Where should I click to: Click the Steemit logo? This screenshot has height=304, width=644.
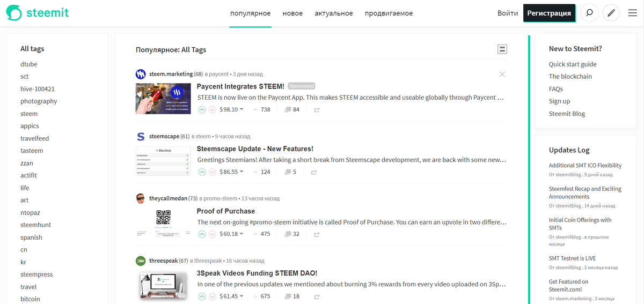(x=38, y=13)
